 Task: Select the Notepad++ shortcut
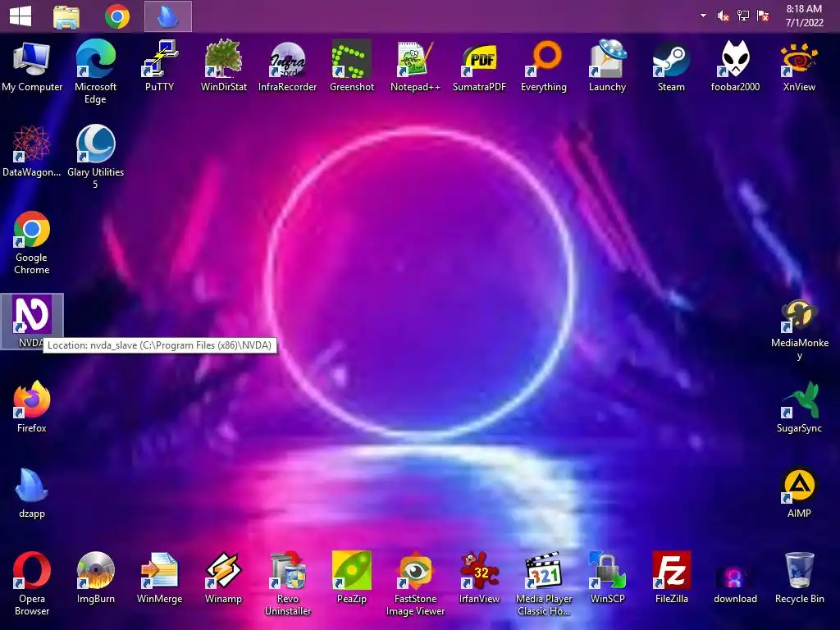pos(415,66)
